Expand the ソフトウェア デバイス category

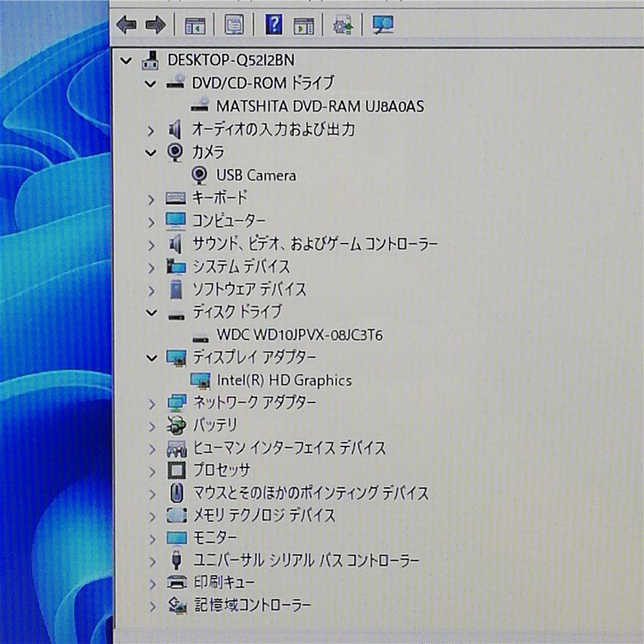click(x=151, y=291)
